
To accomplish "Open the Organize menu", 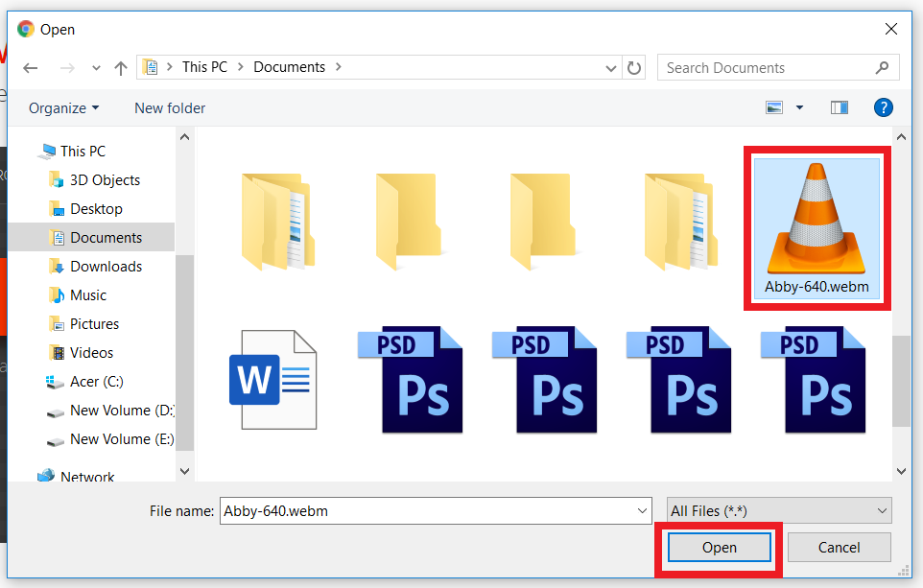I will point(63,108).
